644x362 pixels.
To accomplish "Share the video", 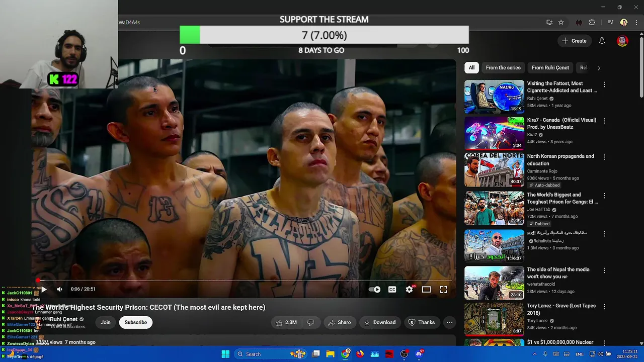I will (x=339, y=322).
